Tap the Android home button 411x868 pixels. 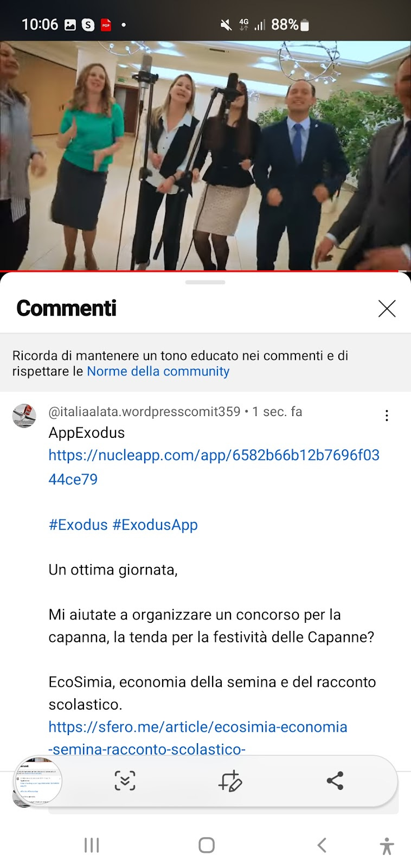[x=206, y=845]
